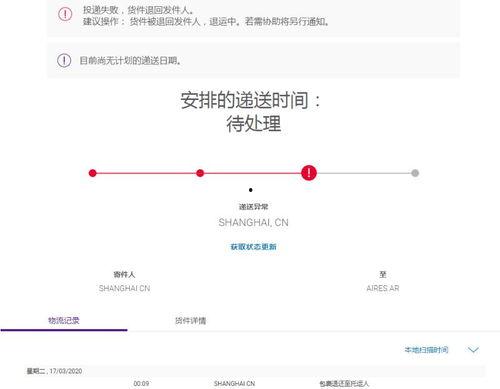Click SHANGHAI CN under 寄件人
The image size is (500, 389).
tap(124, 288)
